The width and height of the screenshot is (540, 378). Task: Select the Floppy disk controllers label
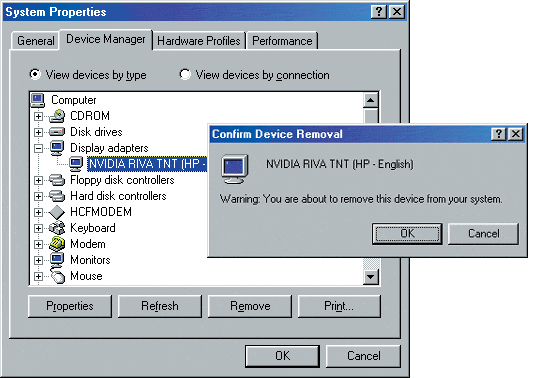pyautogui.click(x=122, y=180)
